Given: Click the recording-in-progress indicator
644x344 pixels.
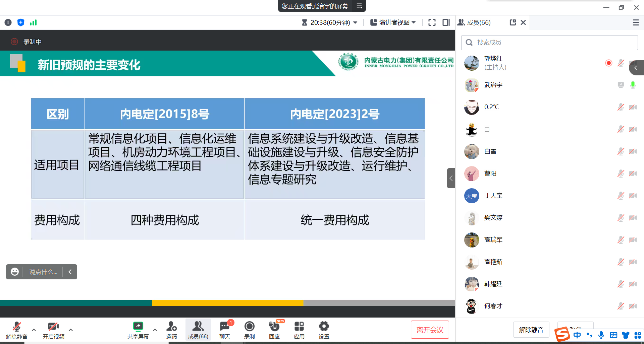Looking at the screenshot, I should click(26, 42).
